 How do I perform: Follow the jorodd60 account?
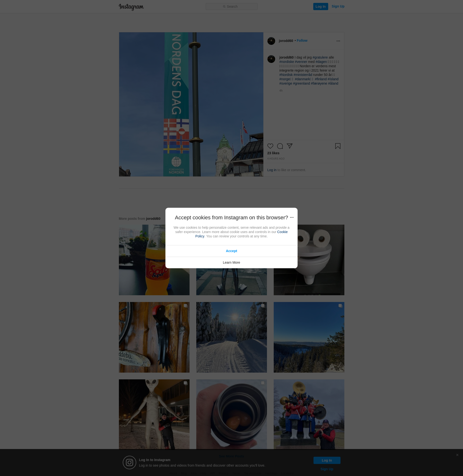point(302,40)
